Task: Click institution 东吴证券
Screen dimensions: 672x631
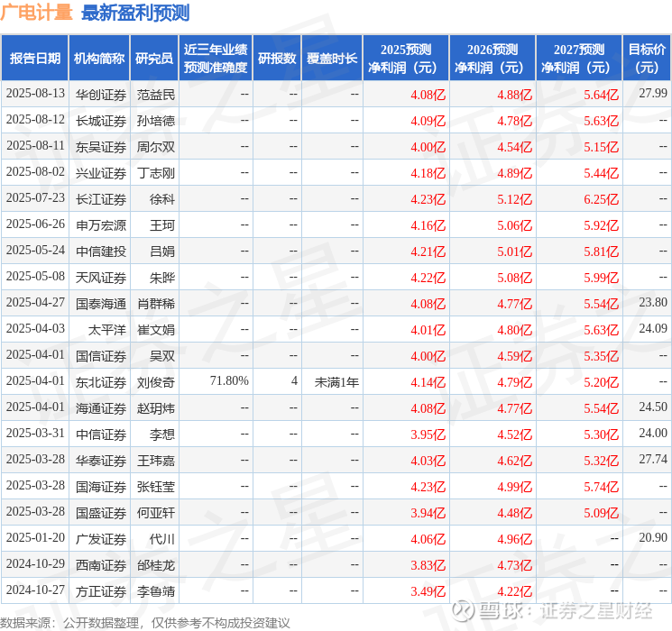Action: [x=101, y=147]
